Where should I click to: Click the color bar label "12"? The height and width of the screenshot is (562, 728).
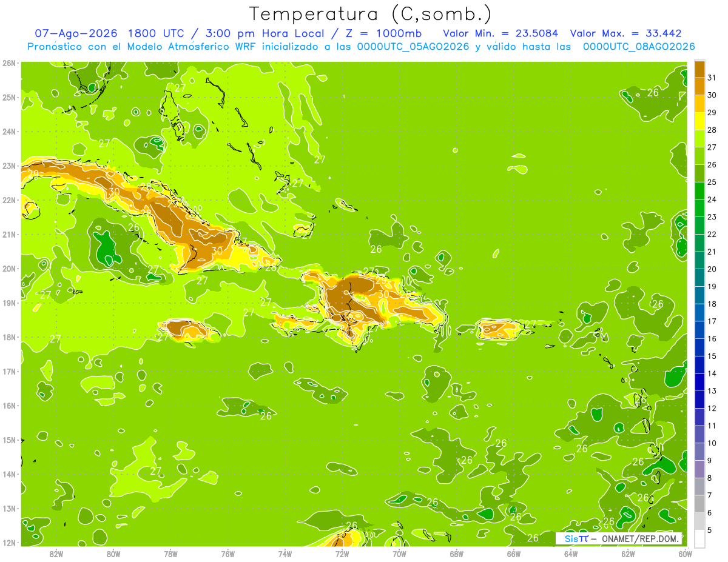[712, 408]
